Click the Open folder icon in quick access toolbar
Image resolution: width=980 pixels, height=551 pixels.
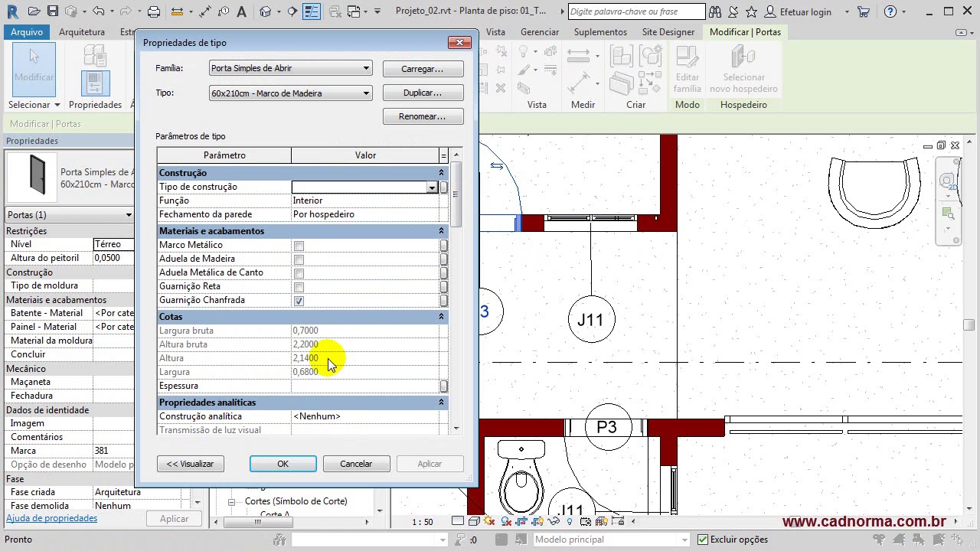click(x=35, y=11)
